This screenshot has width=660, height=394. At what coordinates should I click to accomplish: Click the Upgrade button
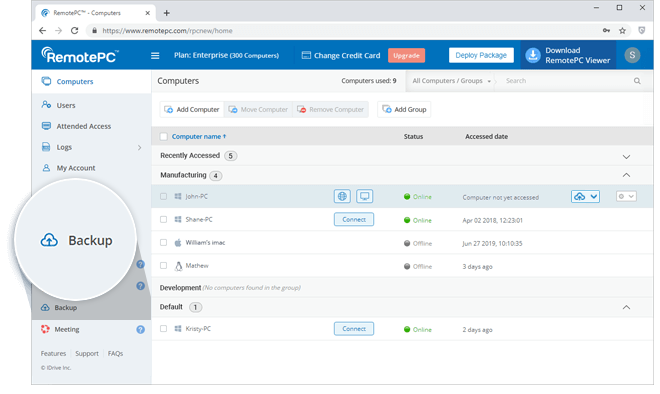click(x=406, y=56)
